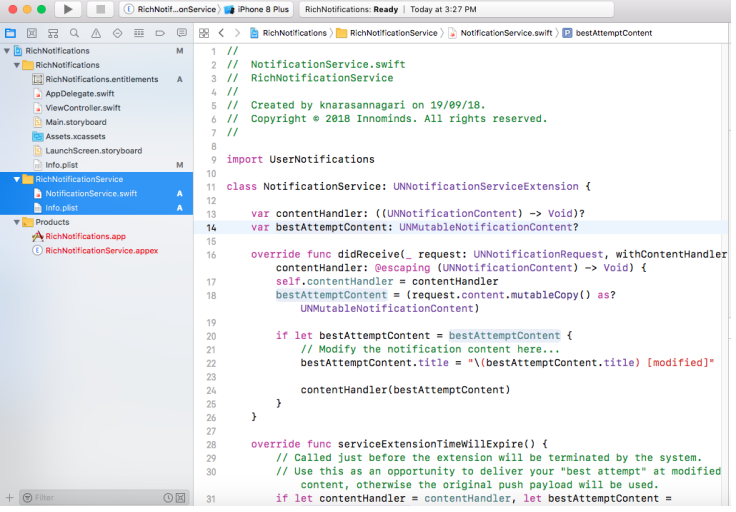Screen dimensions: 736x512
Task: Click didReceive function name
Action: (x=368, y=254)
